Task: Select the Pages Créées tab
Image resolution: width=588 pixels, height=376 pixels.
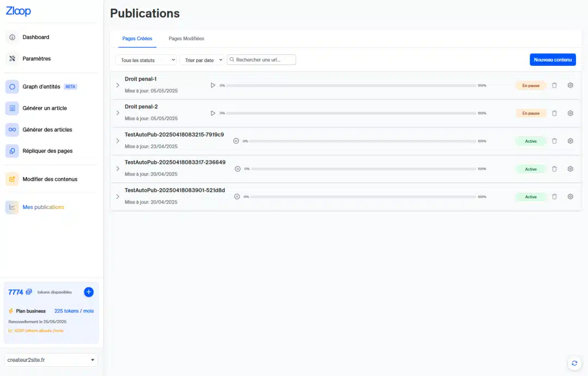Action: point(137,39)
